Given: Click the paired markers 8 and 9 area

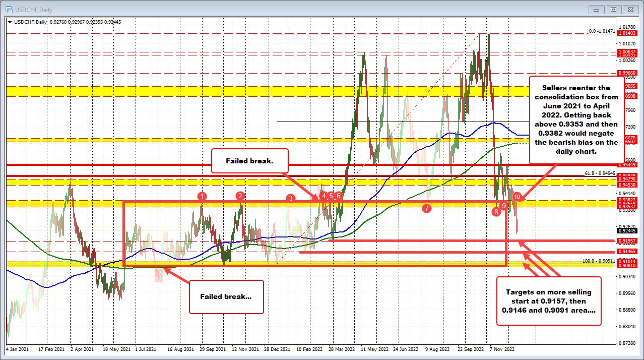Looking at the screenshot, I should [x=499, y=208].
